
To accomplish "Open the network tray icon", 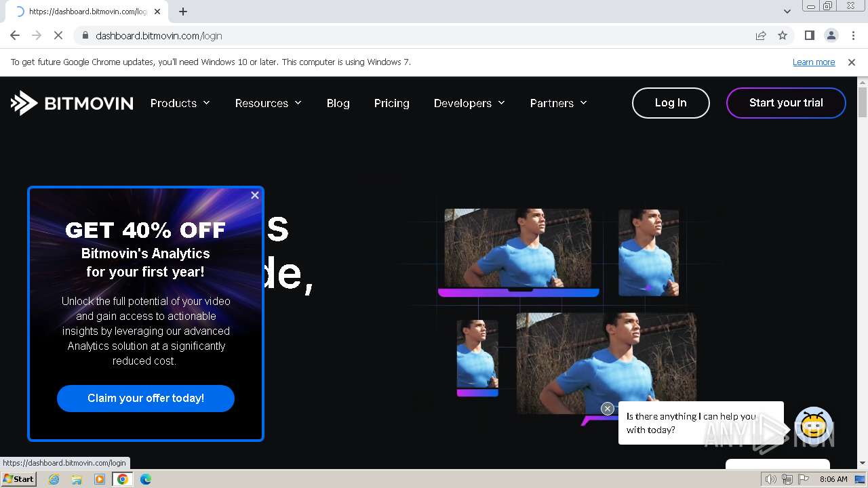I will 787,479.
